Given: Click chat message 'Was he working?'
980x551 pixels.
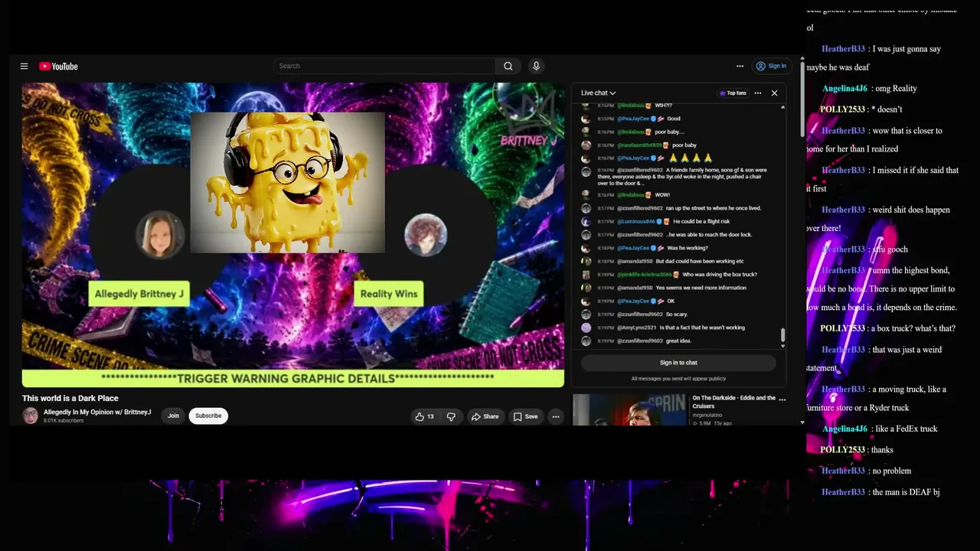Looking at the screenshot, I should (x=688, y=248).
